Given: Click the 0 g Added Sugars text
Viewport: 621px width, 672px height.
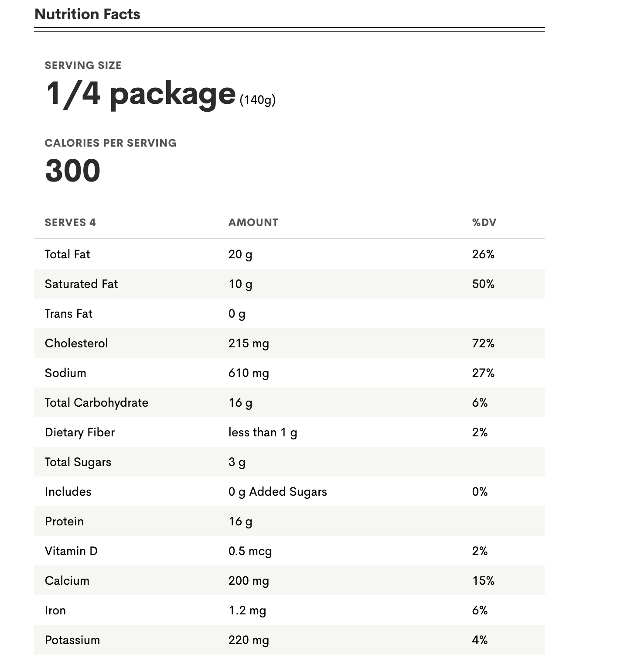Looking at the screenshot, I should click(x=278, y=492).
